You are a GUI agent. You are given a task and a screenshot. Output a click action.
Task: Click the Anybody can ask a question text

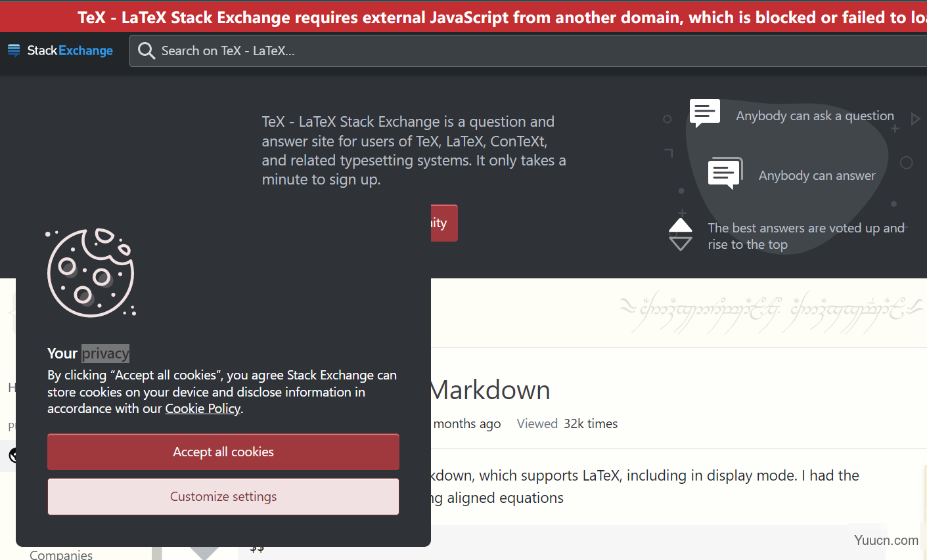[x=815, y=116]
